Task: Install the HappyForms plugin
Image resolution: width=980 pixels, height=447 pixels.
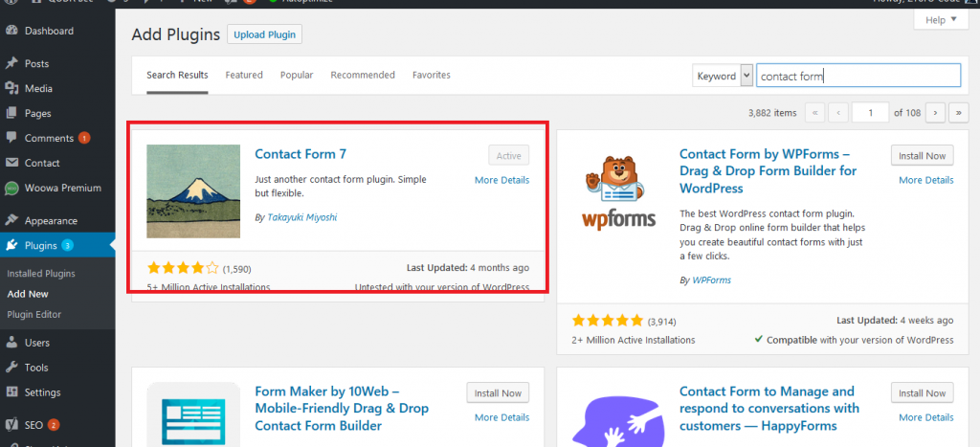Action: tap(923, 392)
